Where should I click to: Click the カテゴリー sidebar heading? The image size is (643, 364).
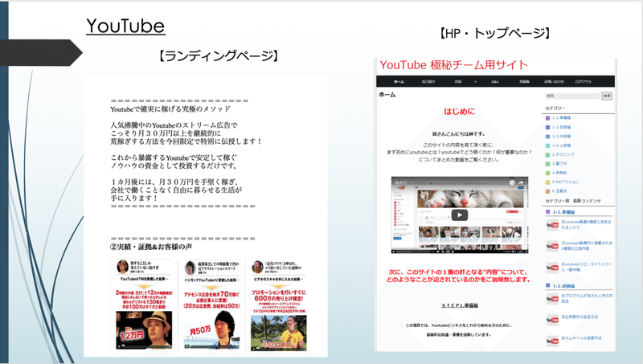coord(555,108)
